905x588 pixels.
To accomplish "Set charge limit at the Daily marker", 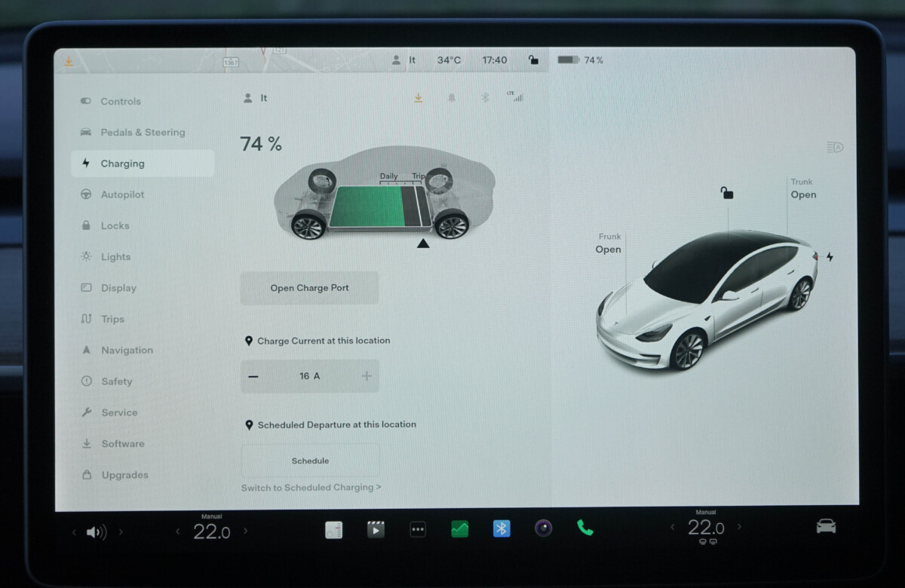I will (389, 176).
